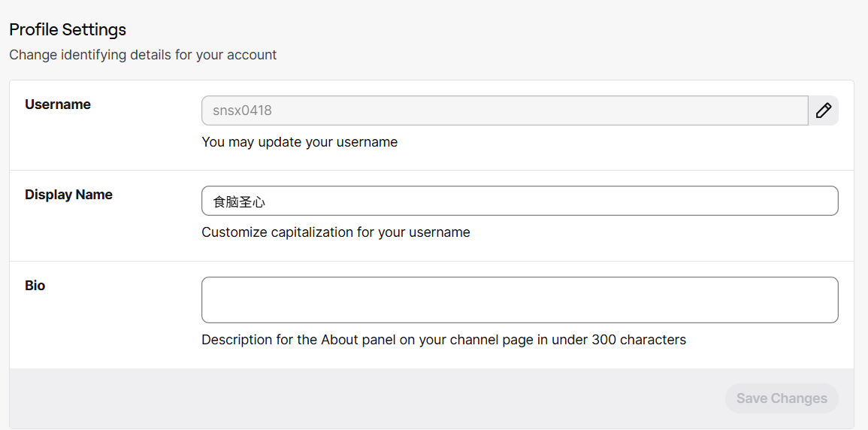Click the 'Change identifying details' subtitle text
The width and height of the screenshot is (868, 430).
point(143,55)
